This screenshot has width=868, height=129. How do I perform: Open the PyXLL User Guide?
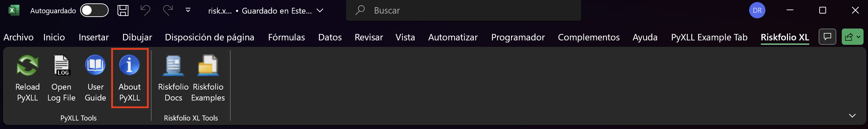[95, 79]
